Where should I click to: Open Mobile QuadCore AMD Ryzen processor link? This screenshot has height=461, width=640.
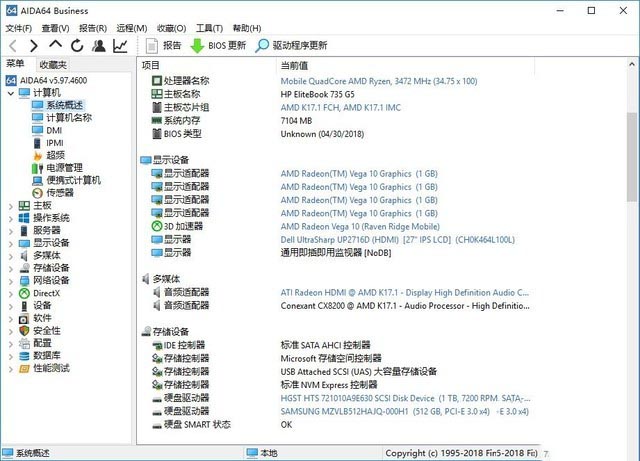coord(379,81)
